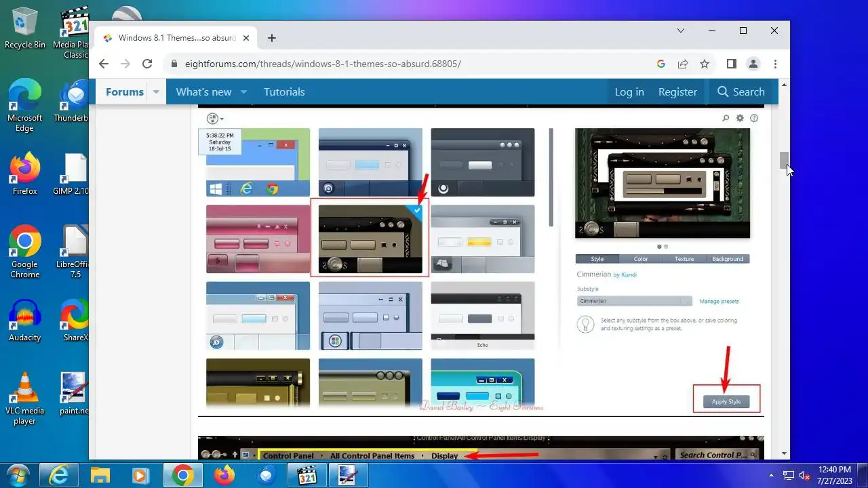Click the Google icon in the address bar
The width and height of the screenshot is (868, 488).
[661, 64]
